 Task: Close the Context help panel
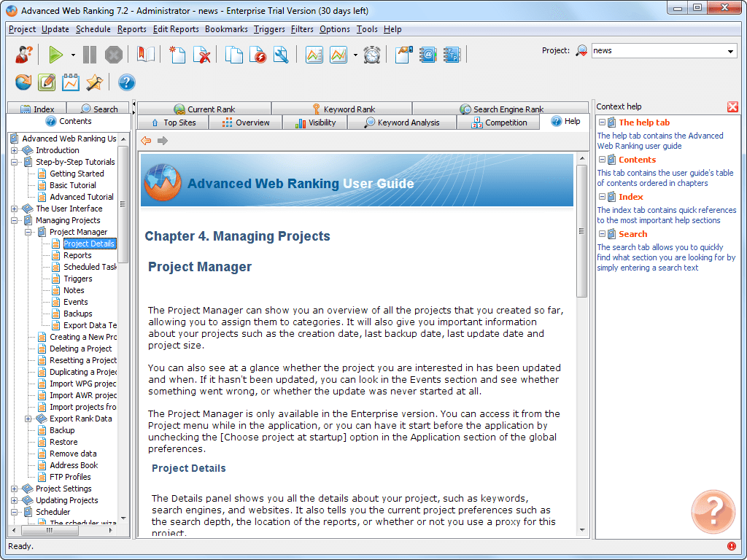click(732, 106)
